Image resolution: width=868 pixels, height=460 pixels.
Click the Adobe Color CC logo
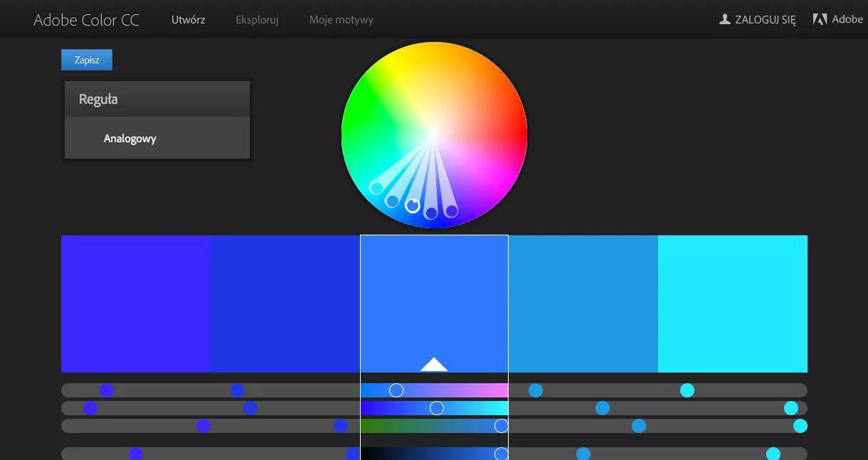click(86, 20)
